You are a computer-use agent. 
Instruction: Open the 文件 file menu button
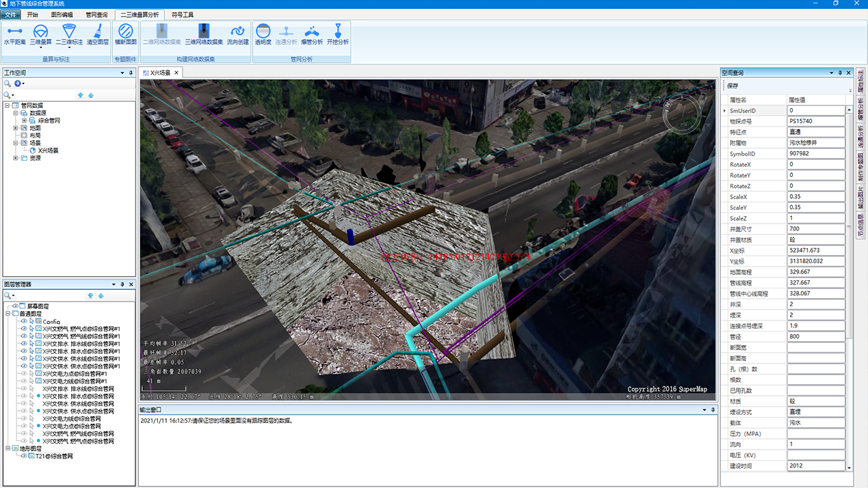(10, 14)
